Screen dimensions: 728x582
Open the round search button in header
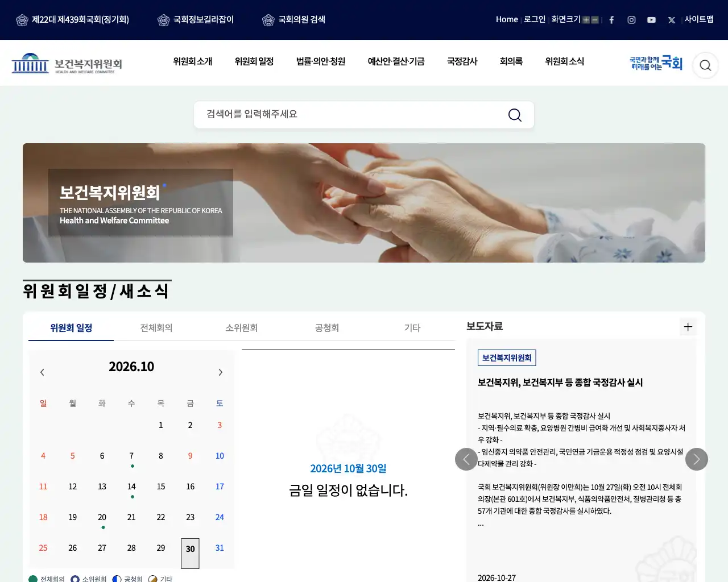705,65
